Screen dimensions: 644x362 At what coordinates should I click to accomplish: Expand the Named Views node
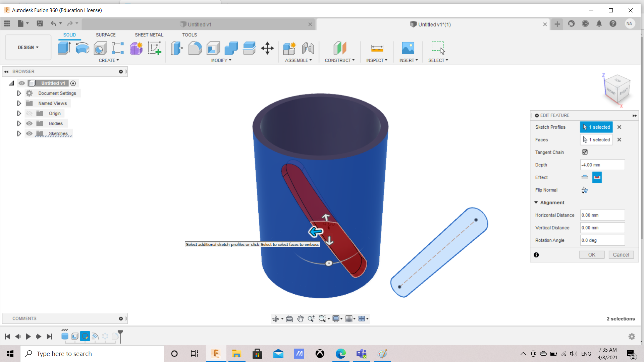pyautogui.click(x=19, y=103)
